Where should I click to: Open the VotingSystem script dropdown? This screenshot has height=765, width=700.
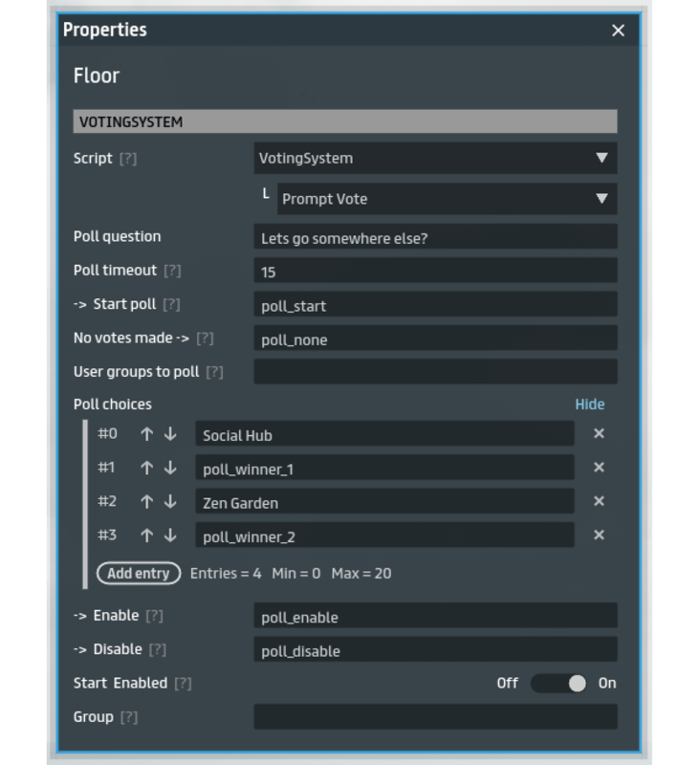coord(435,158)
